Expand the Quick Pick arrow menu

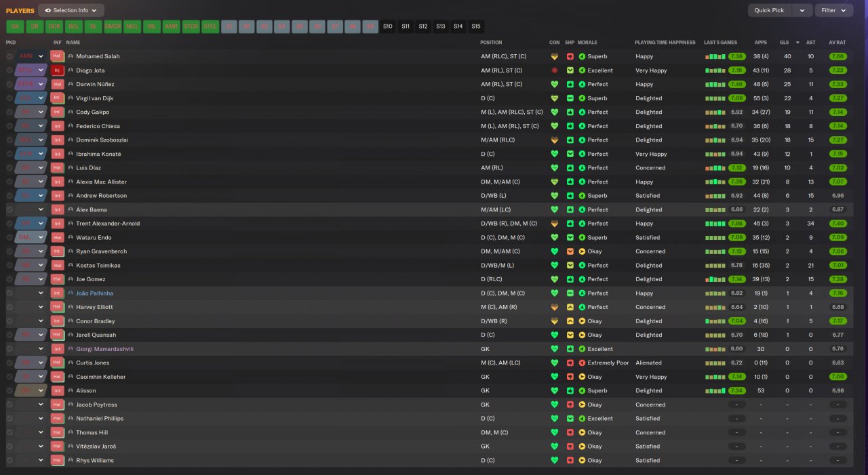[x=802, y=10]
